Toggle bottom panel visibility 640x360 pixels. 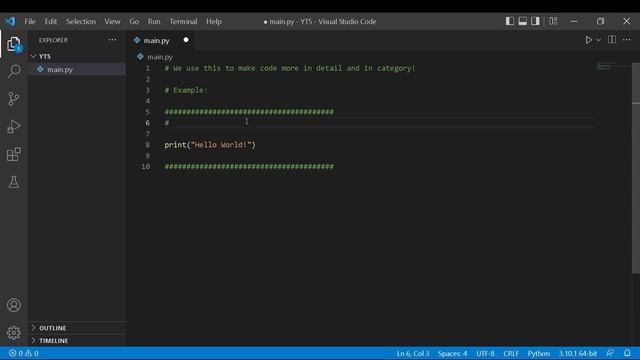[522, 21]
